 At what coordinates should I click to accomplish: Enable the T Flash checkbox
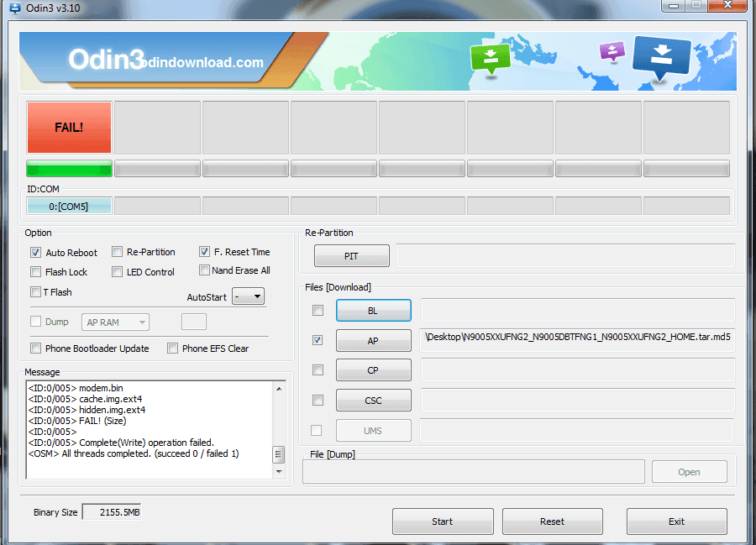tap(35, 292)
